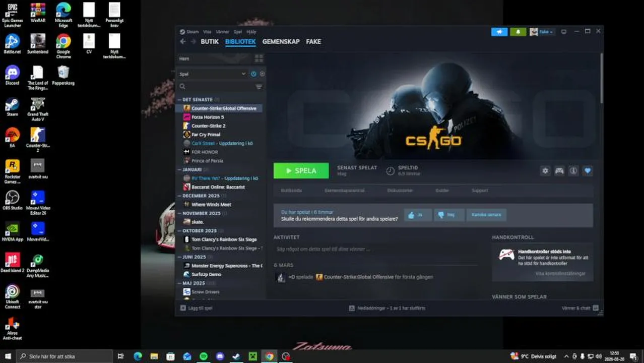Click Windows search box in taskbar
The image size is (644, 363).
click(x=64, y=356)
